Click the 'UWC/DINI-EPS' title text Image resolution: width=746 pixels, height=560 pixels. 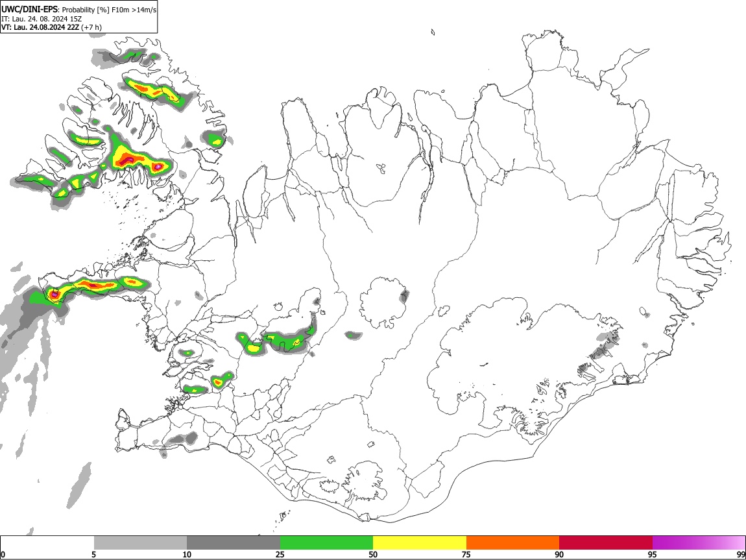[29, 9]
